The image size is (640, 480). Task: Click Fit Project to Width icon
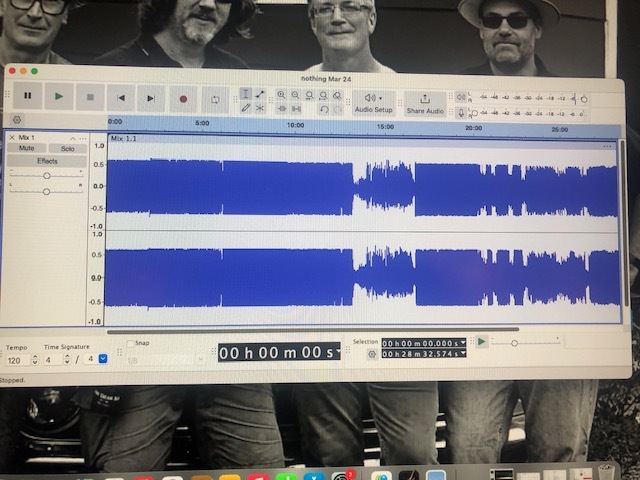coord(323,96)
